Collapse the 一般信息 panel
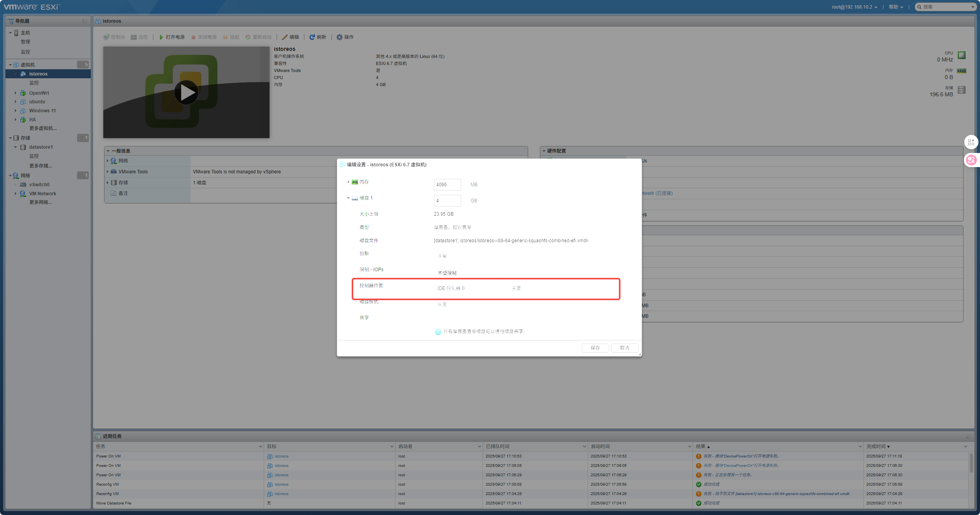980x515 pixels. click(108, 151)
